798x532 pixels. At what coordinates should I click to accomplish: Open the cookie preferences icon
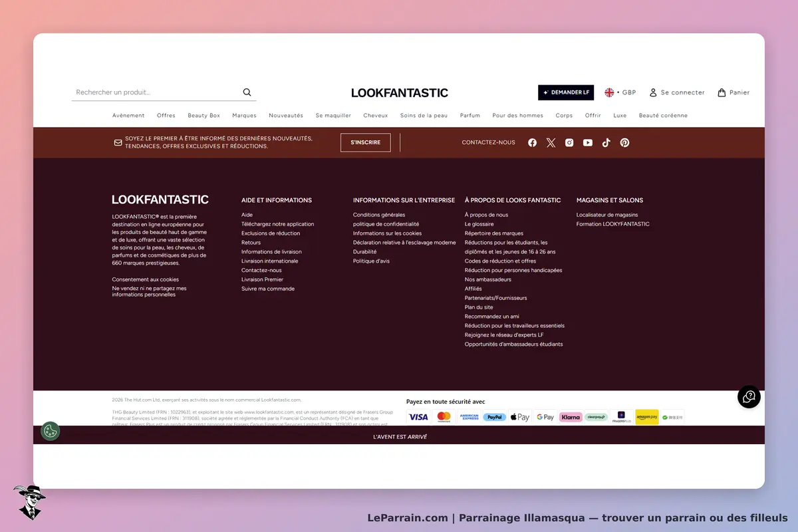point(50,431)
